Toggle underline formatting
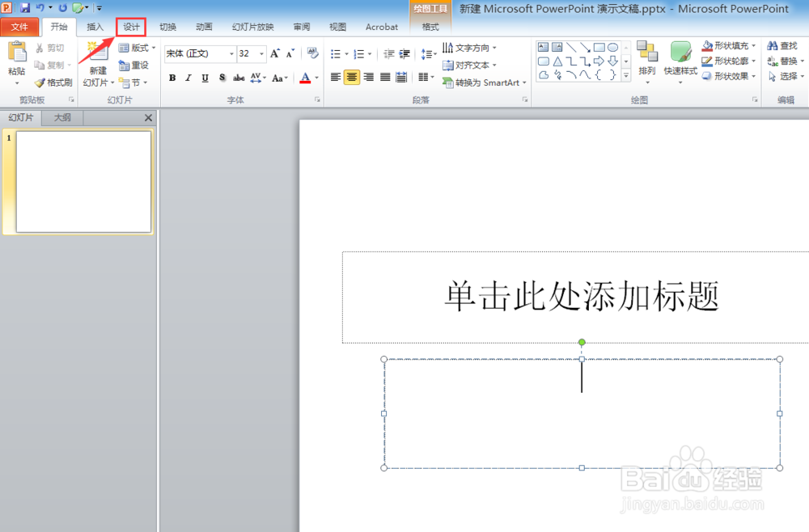The image size is (809, 532). click(x=205, y=78)
